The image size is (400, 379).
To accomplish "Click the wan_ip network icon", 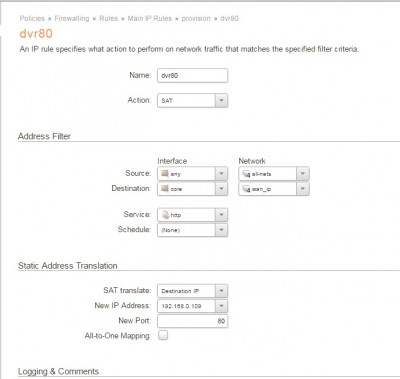I will pos(246,189).
